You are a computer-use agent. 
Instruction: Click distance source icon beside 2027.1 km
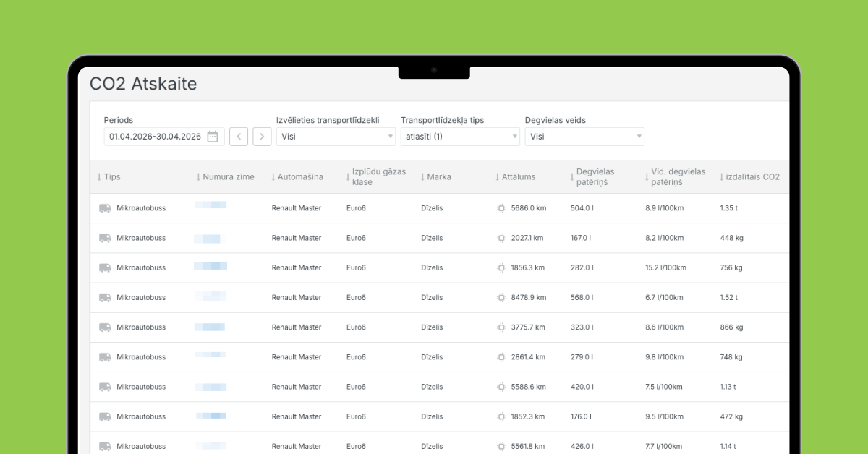501,238
